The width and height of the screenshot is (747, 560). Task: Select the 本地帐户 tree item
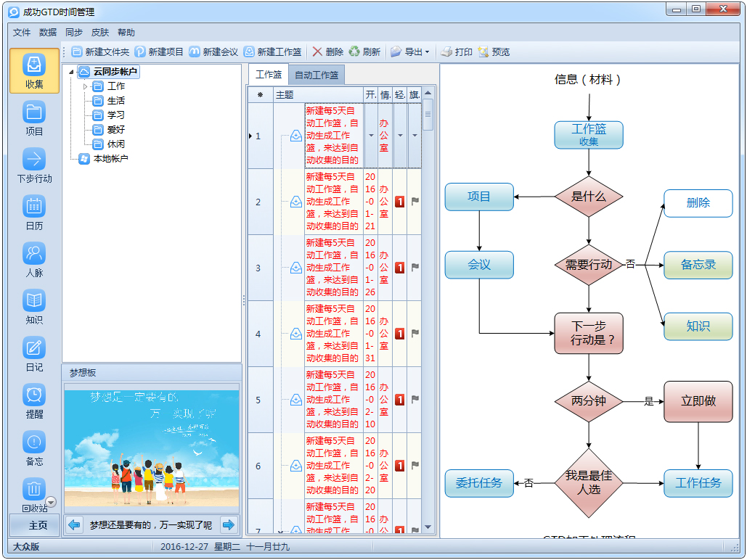110,159
